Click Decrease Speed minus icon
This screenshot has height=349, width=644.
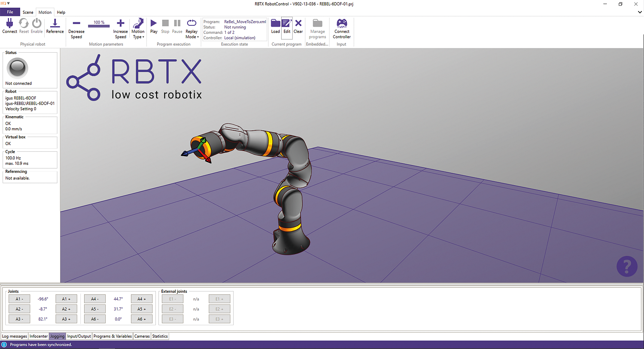76,23
